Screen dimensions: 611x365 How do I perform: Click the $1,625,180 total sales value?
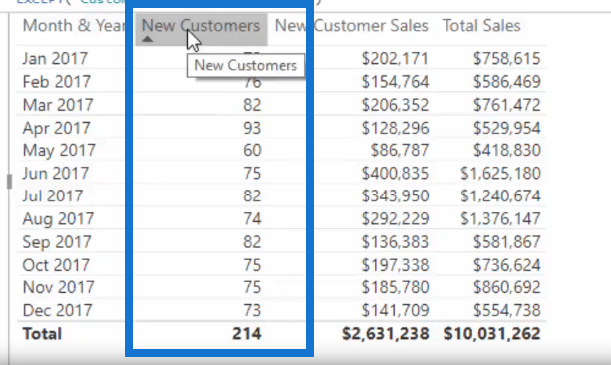coord(500,173)
